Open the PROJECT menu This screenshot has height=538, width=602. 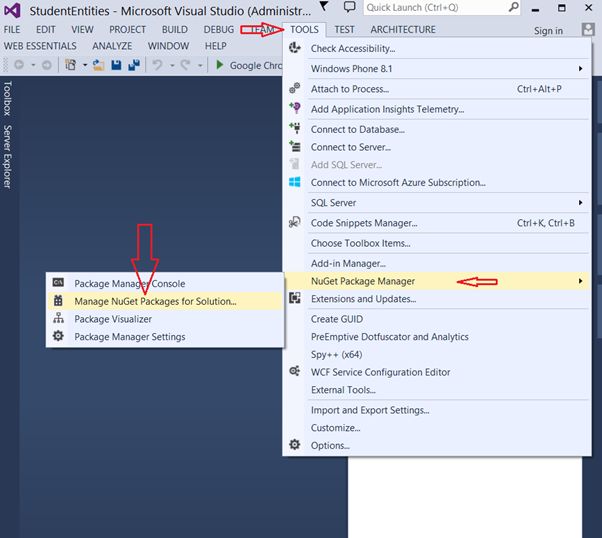pyautogui.click(x=127, y=30)
